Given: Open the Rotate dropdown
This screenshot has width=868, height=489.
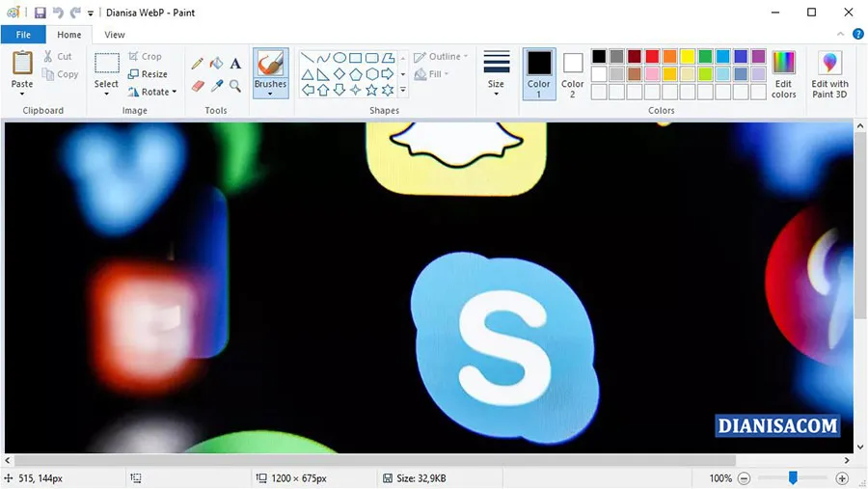Looking at the screenshot, I should (x=152, y=92).
